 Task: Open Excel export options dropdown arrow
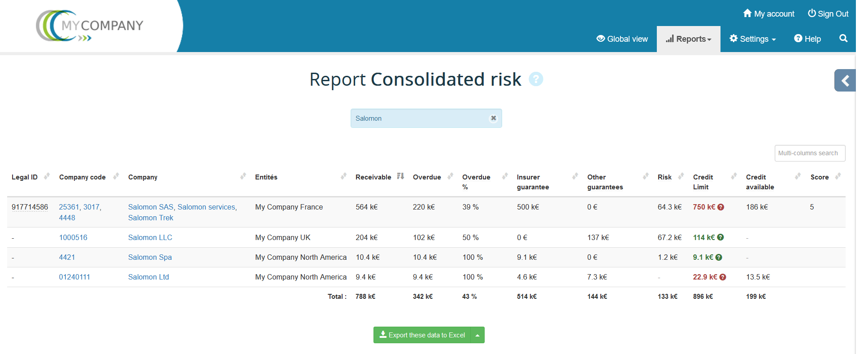pos(477,335)
